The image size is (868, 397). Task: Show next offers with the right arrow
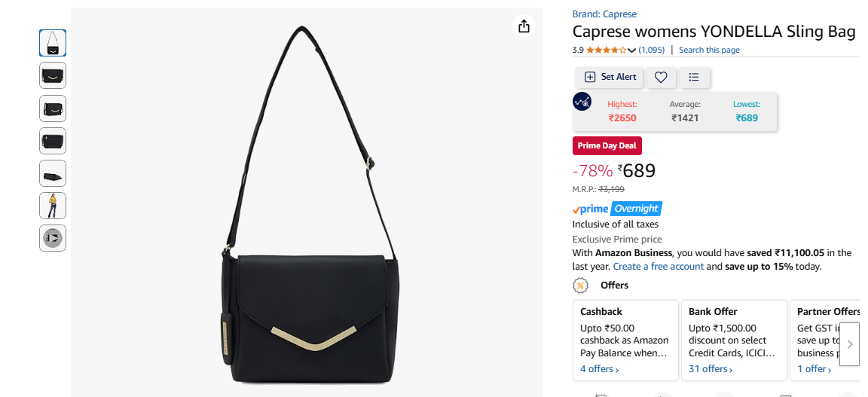pyautogui.click(x=850, y=344)
